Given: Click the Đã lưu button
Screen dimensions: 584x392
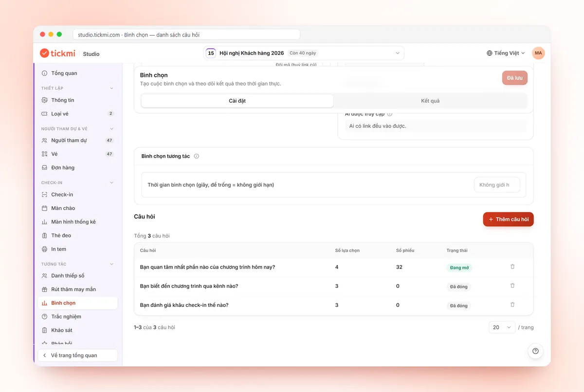Looking at the screenshot, I should pyautogui.click(x=515, y=78).
